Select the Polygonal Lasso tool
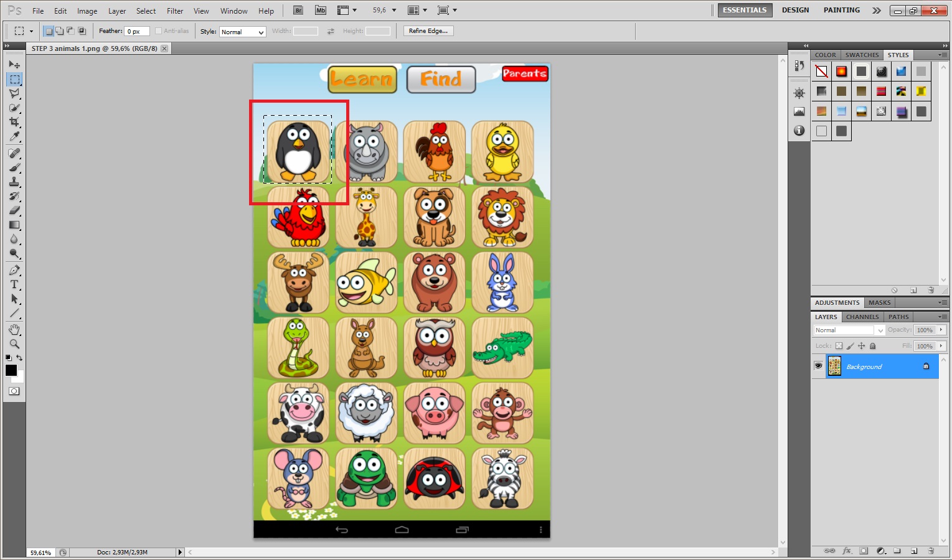The height and width of the screenshot is (560, 952). pos(14,93)
